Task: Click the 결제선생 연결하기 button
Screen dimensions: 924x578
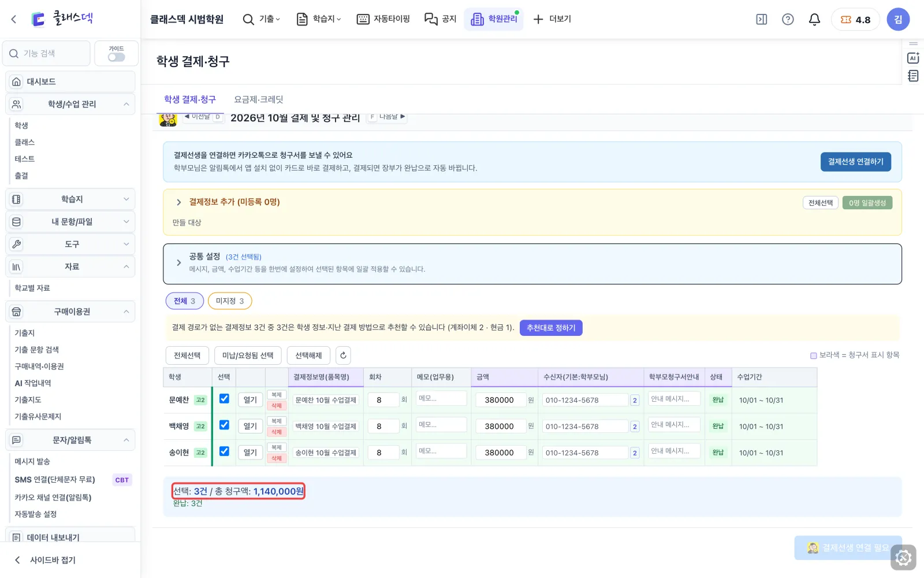Action: pos(856,162)
